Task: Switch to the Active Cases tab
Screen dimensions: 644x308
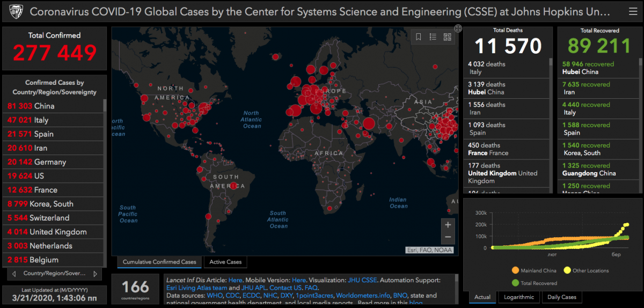Action: click(x=225, y=262)
